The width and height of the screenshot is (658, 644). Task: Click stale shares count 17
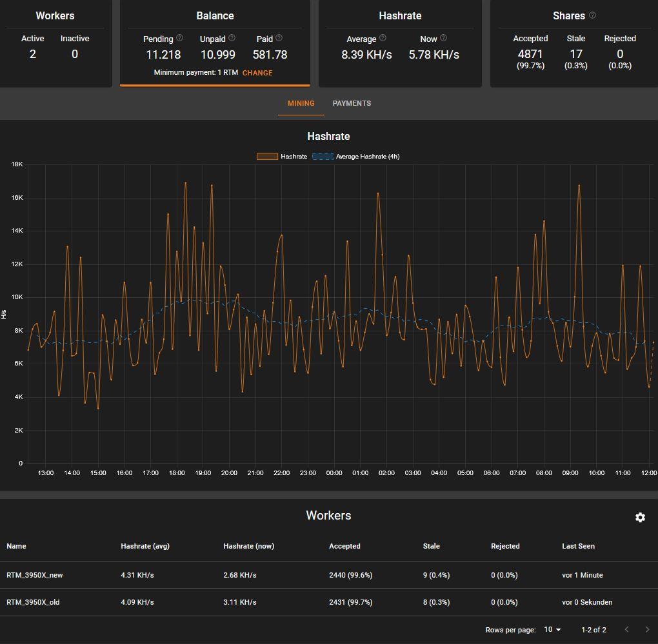575,54
